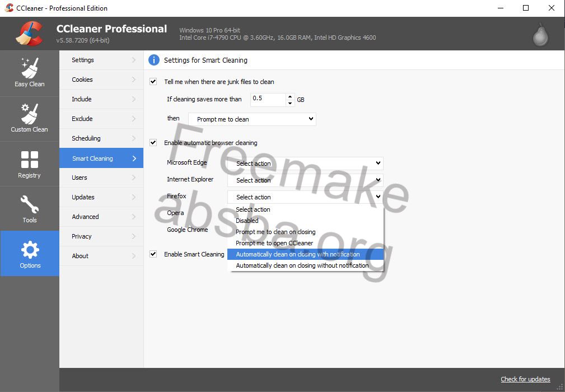Collapse the Firefox action dropdown
This screenshot has height=392, width=565.
pos(305,197)
